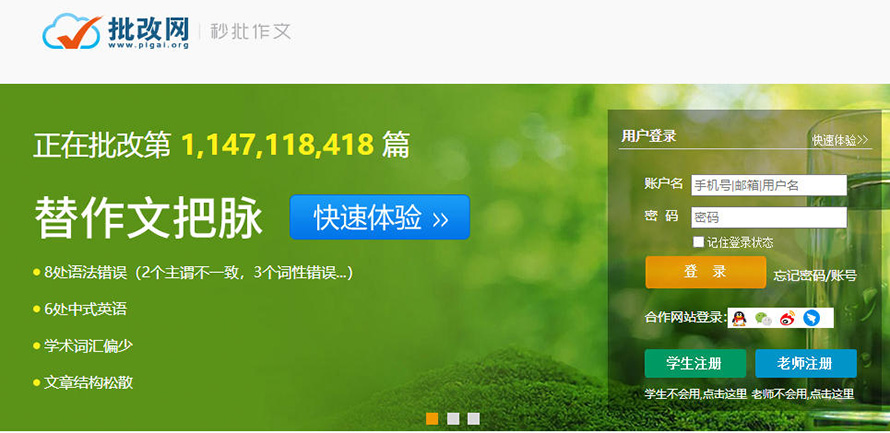Check the 记住登录状态 checkbox
This screenshot has height=433, width=890.
point(698,242)
